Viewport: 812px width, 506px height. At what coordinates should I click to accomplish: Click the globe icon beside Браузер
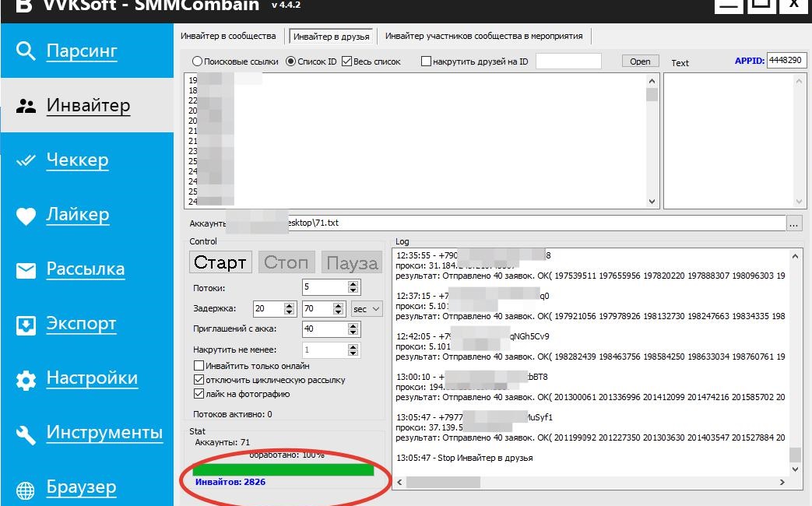pyautogui.click(x=26, y=490)
